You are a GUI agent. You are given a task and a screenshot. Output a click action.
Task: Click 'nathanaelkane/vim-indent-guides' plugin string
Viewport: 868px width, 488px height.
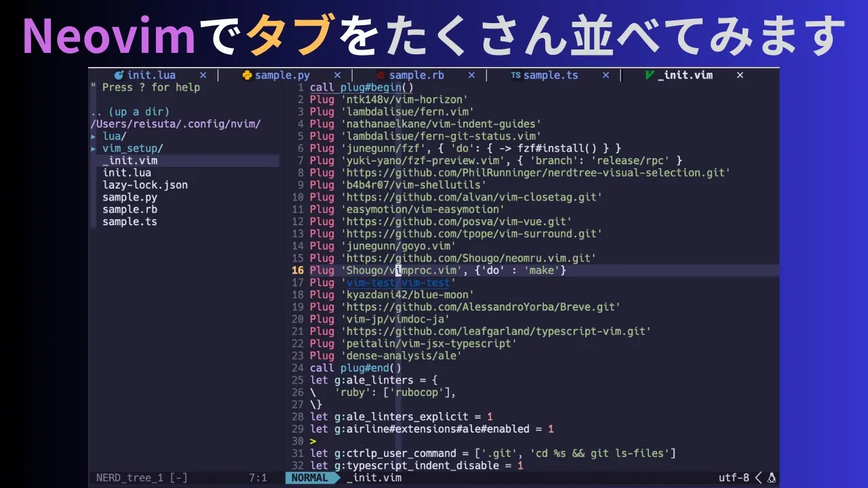point(441,124)
